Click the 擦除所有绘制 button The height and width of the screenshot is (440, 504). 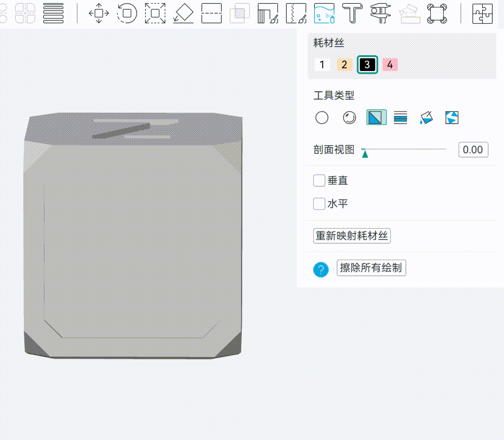pos(371,268)
